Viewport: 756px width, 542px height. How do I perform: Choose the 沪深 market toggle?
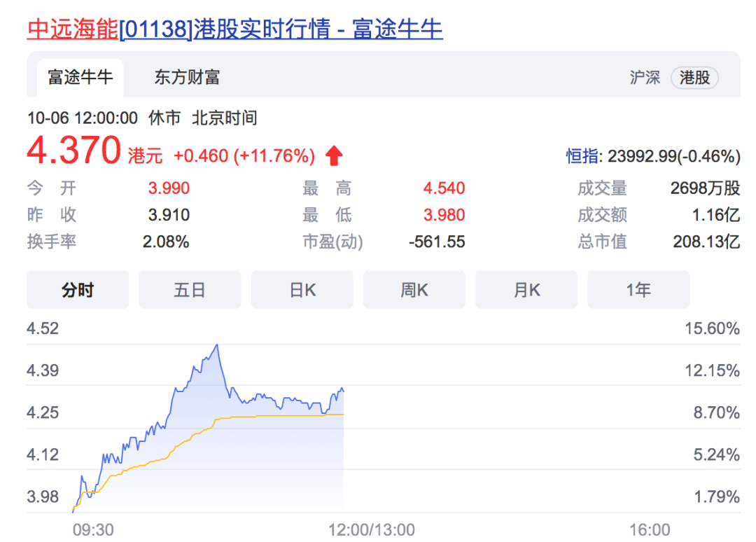tap(645, 78)
